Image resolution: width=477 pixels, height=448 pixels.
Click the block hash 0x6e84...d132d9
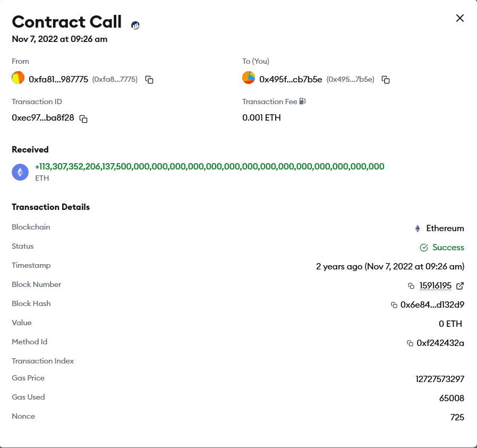click(x=432, y=305)
